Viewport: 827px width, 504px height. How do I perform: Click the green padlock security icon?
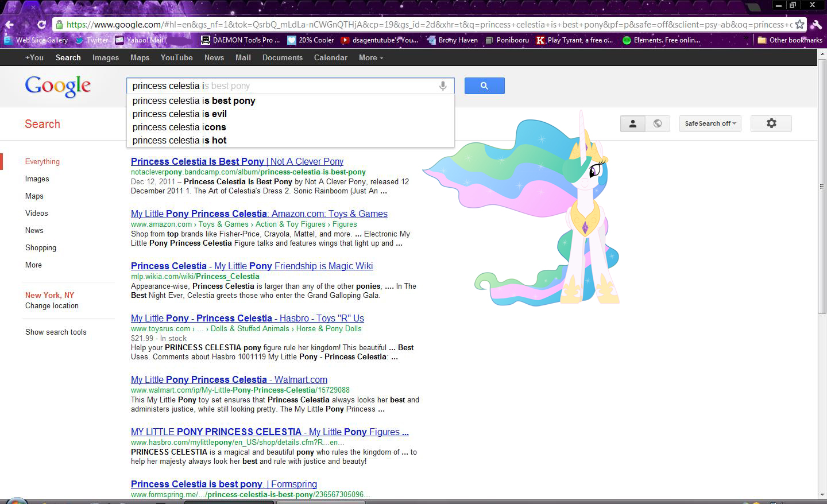(59, 25)
